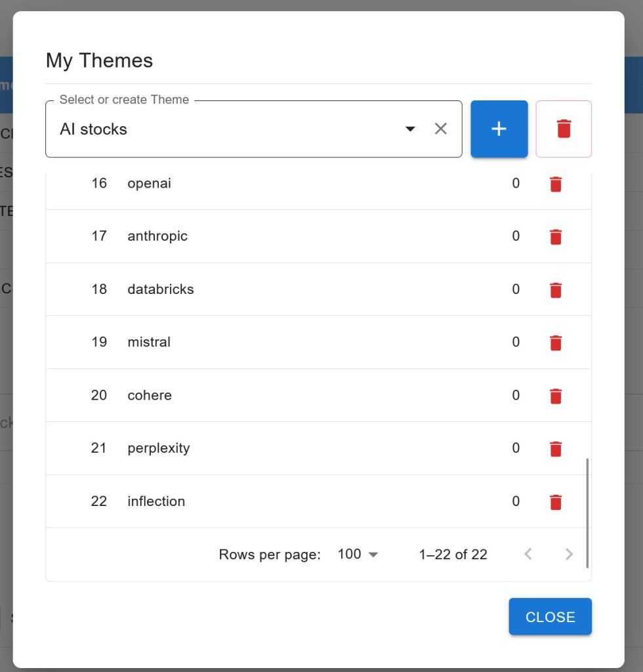Close the My Themes dialog
The image size is (643, 672).
pos(550,617)
